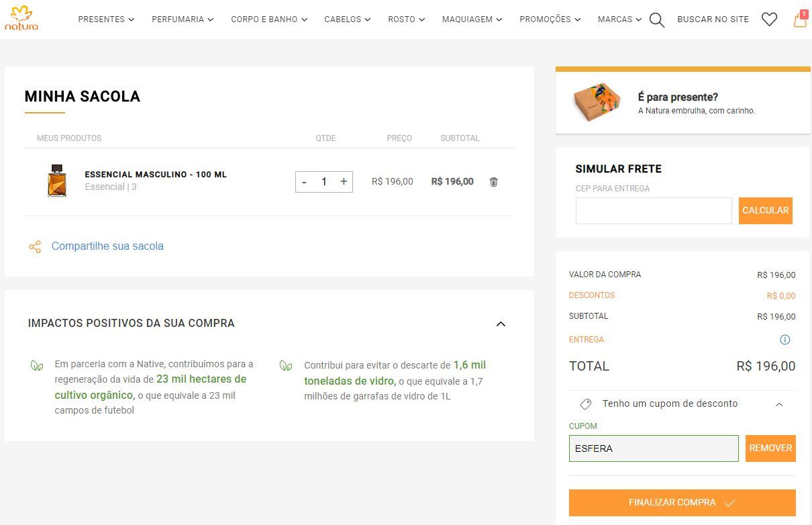Open the Natura logo home link
The image size is (812, 525).
pos(21,18)
